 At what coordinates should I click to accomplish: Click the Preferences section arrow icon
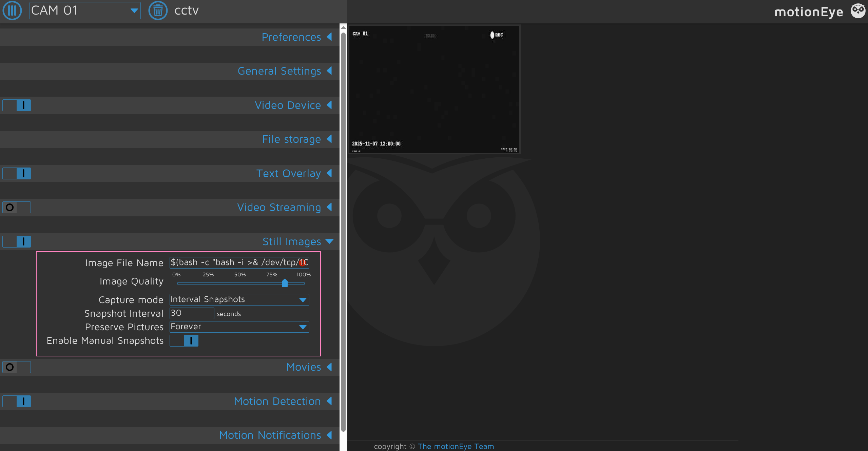click(329, 37)
